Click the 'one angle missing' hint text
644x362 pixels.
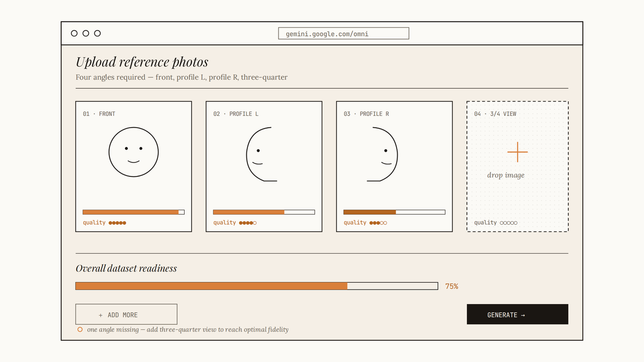click(188, 329)
